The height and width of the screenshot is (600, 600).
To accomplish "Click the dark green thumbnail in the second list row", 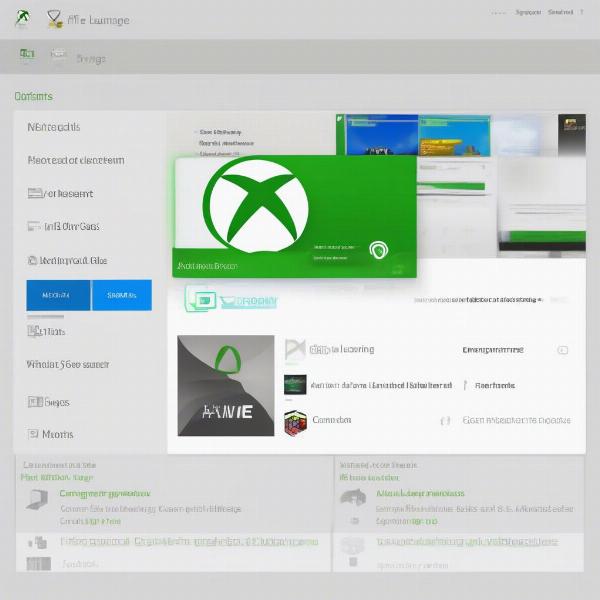I will 295,385.
